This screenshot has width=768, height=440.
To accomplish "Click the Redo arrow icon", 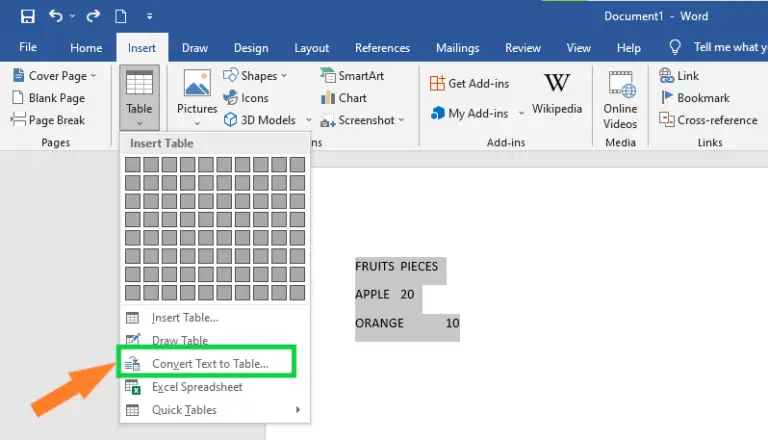I will 93,17.
